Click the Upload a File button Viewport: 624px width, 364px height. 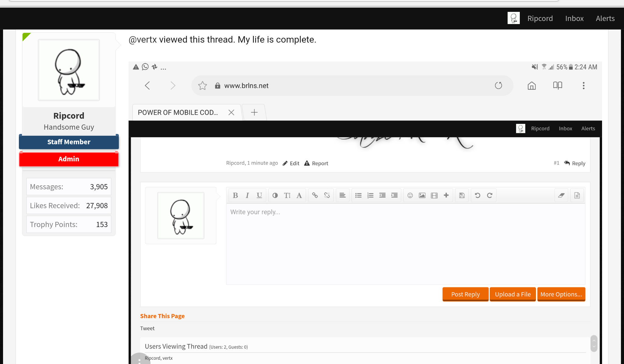[x=512, y=294]
